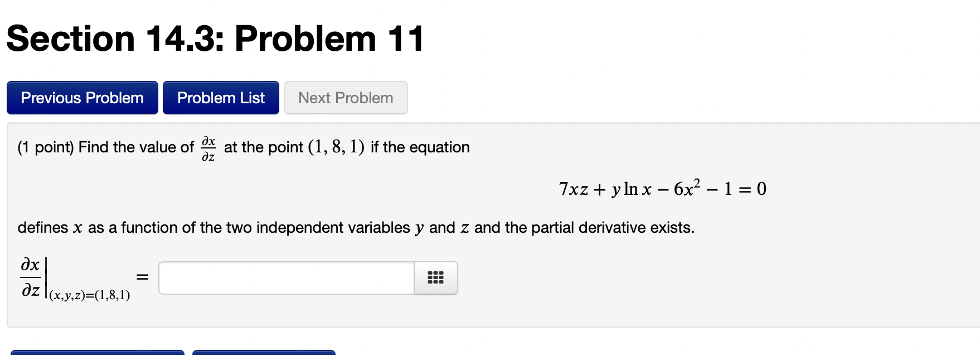This screenshot has height=355, width=980.
Task: Select the MathQuill keyboard icon beside answer box
Action: coord(435,278)
